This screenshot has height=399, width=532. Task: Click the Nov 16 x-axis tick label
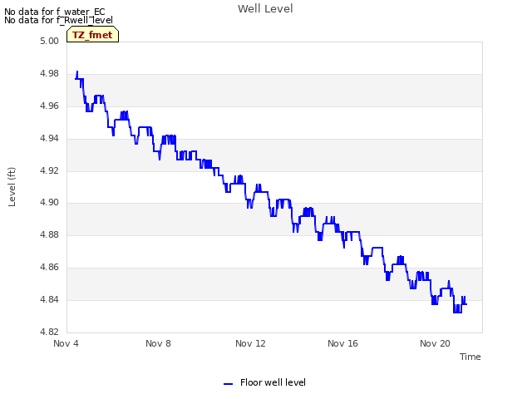(x=342, y=343)
